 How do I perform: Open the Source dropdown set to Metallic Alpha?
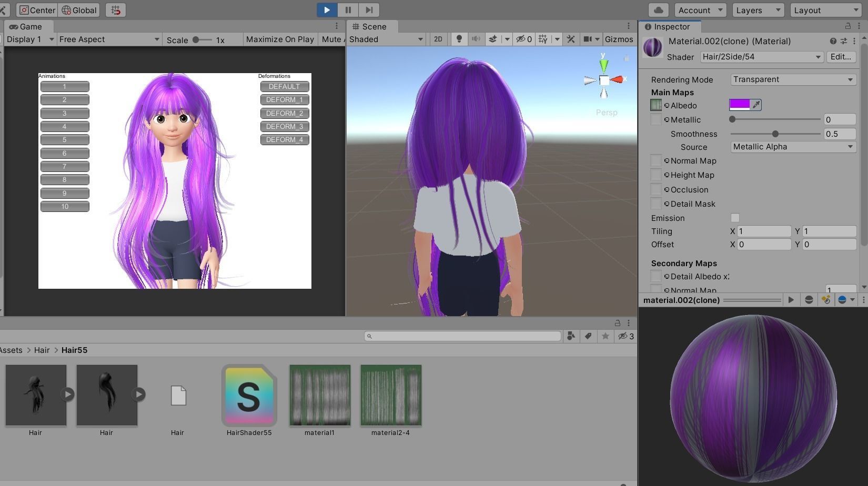click(x=792, y=147)
